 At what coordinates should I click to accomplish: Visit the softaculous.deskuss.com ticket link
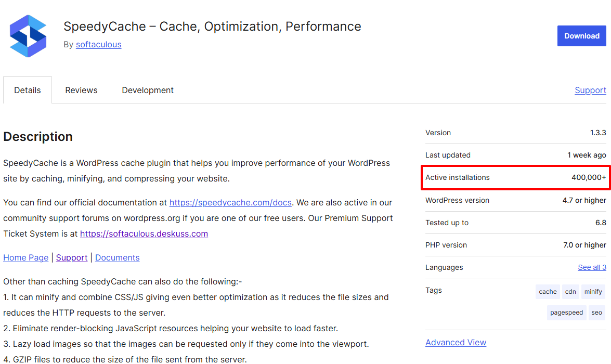(x=144, y=234)
